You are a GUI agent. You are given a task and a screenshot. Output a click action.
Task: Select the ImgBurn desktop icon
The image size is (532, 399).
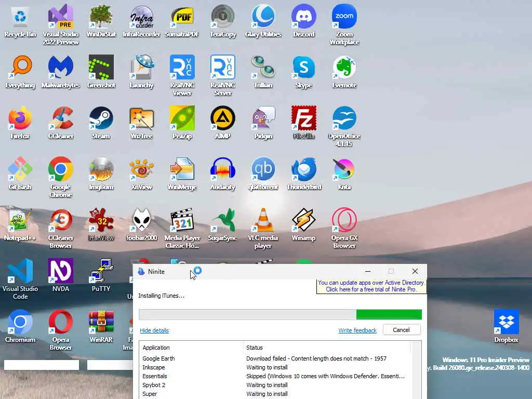(101, 174)
